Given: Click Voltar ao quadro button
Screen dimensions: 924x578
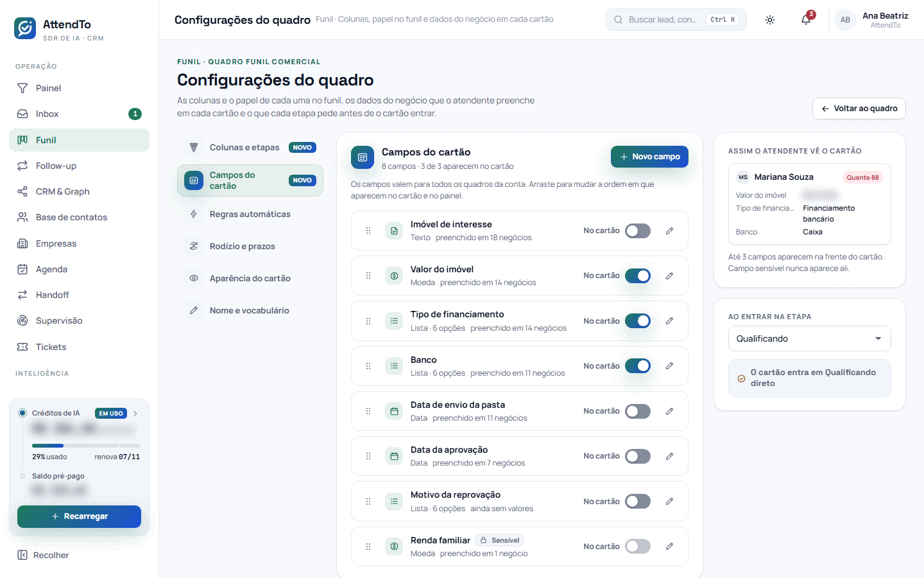Looking at the screenshot, I should tap(859, 109).
